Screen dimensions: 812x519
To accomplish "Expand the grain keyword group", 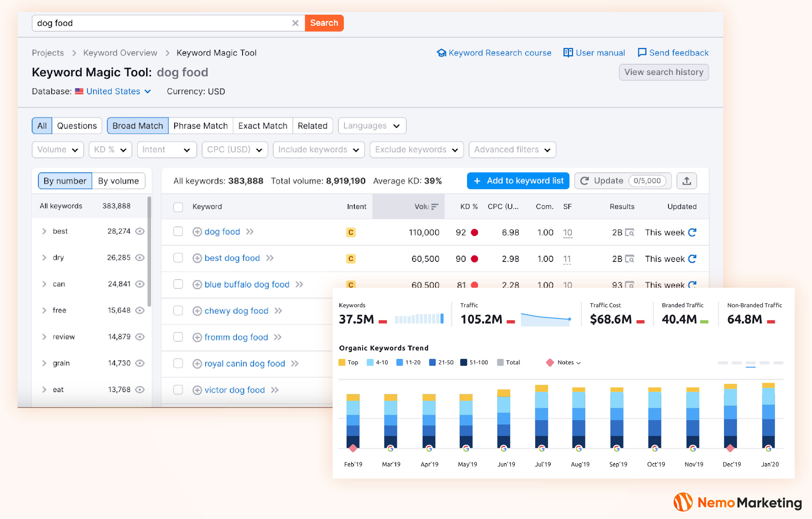I will 44,363.
